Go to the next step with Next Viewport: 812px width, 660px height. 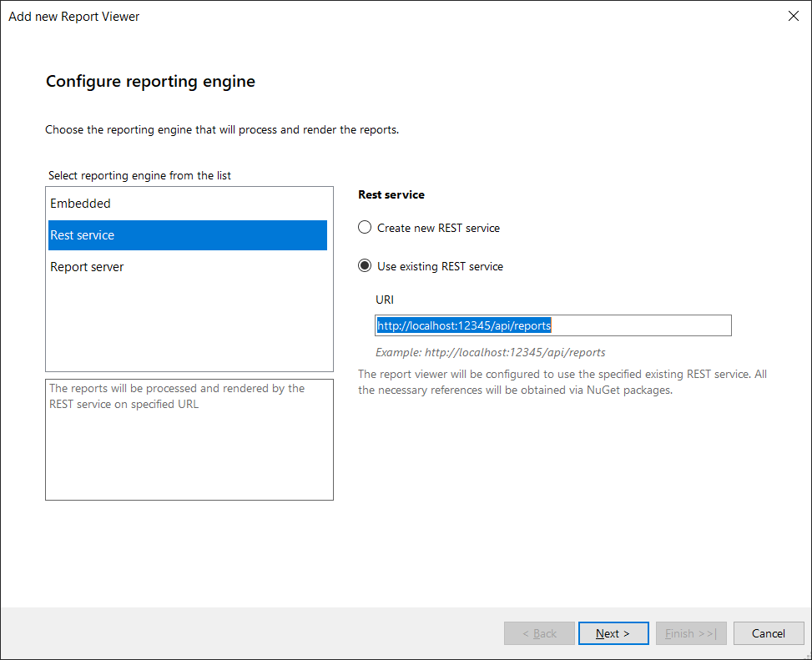(x=613, y=633)
